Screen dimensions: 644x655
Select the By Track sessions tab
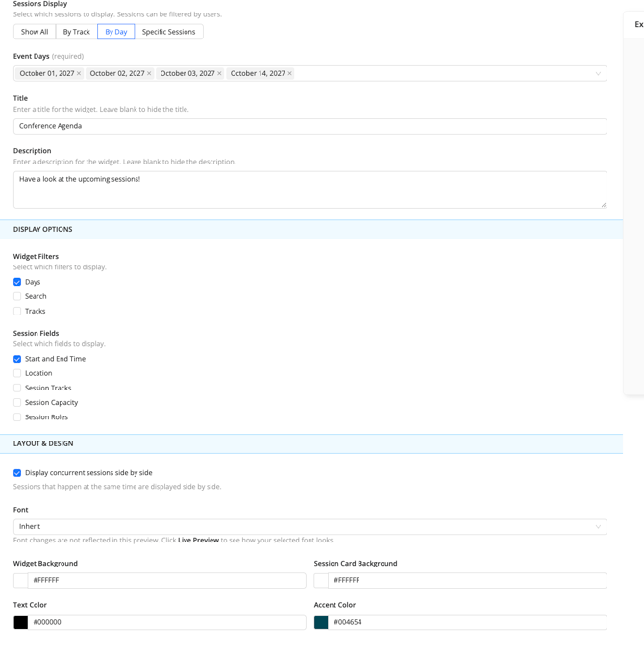[76, 32]
